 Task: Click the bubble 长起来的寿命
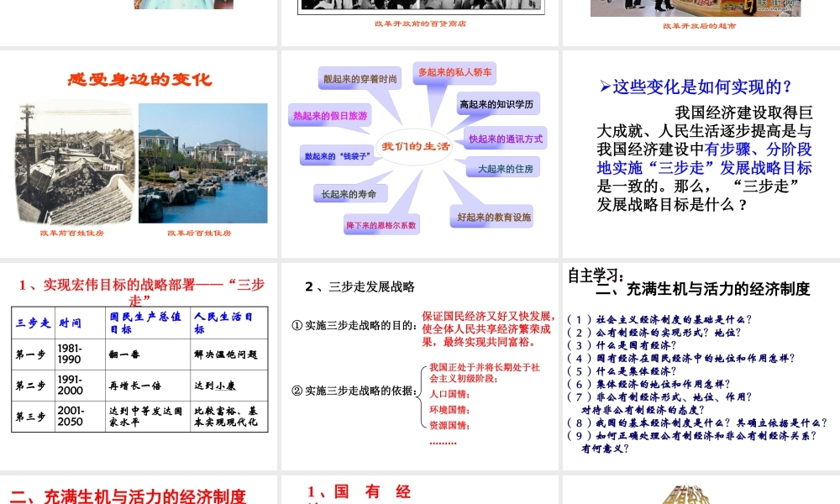click(349, 194)
